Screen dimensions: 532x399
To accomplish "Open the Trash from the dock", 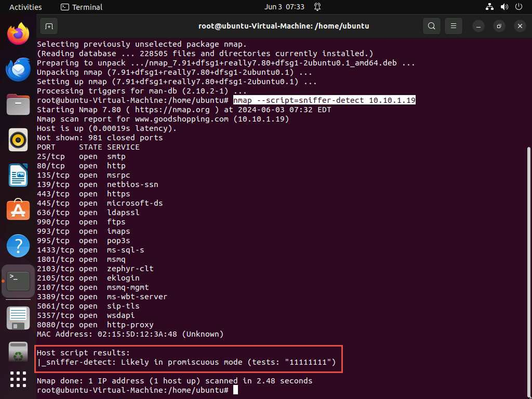I will 18,352.
